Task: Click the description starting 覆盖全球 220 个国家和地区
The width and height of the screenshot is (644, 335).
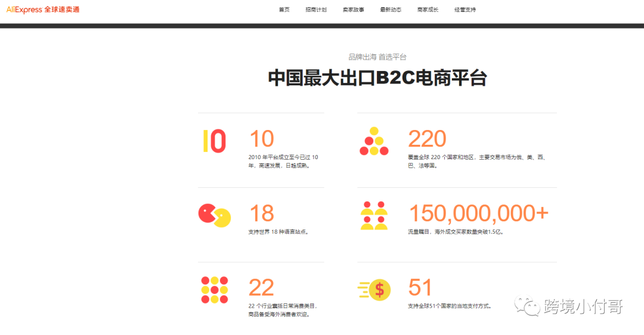Action: pyautogui.click(x=477, y=162)
